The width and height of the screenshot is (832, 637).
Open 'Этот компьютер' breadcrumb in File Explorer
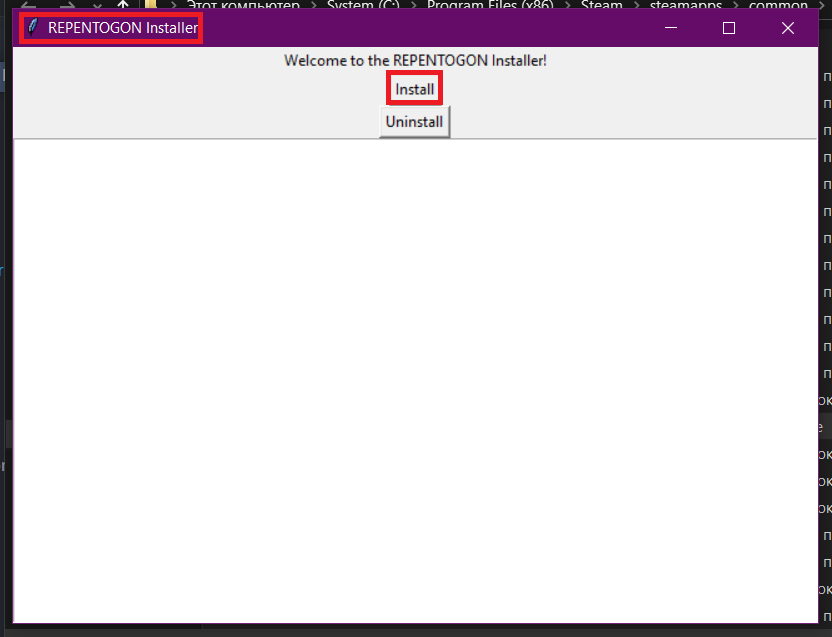(x=243, y=5)
